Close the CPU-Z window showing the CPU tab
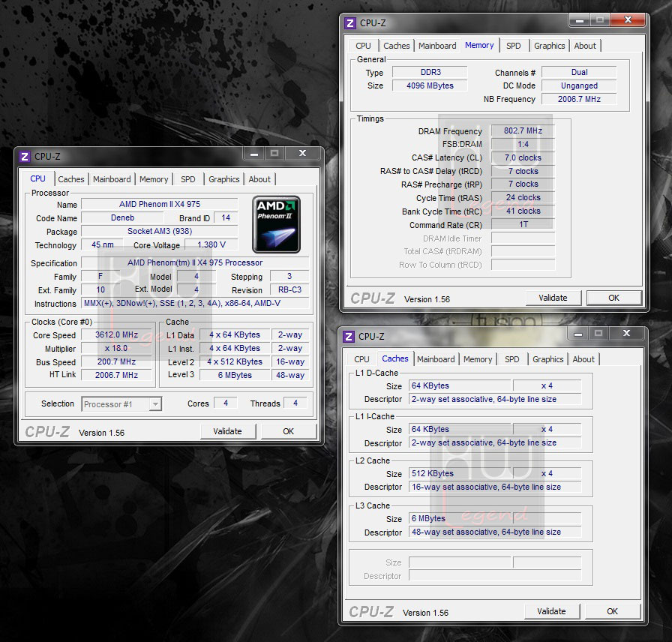Screen dimensions: 672x642 click(302, 154)
